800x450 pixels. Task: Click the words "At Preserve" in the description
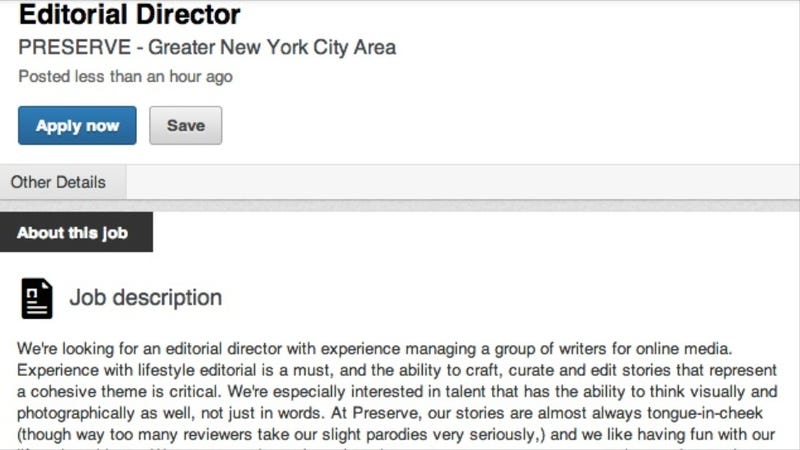[x=374, y=413]
